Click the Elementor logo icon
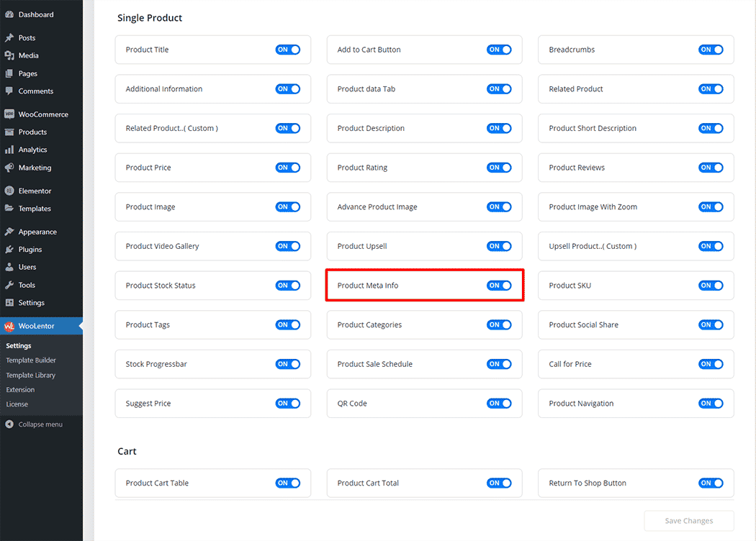756x541 pixels. pyautogui.click(x=9, y=191)
